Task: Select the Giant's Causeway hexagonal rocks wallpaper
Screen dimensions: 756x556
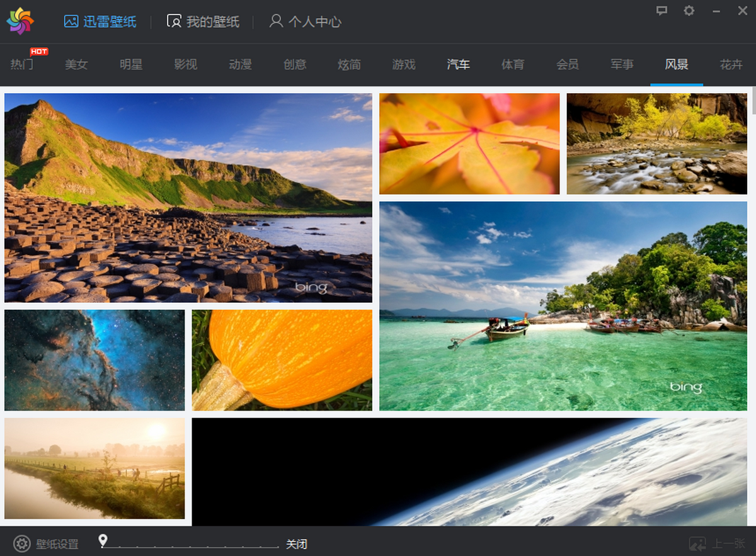Action: 188,198
